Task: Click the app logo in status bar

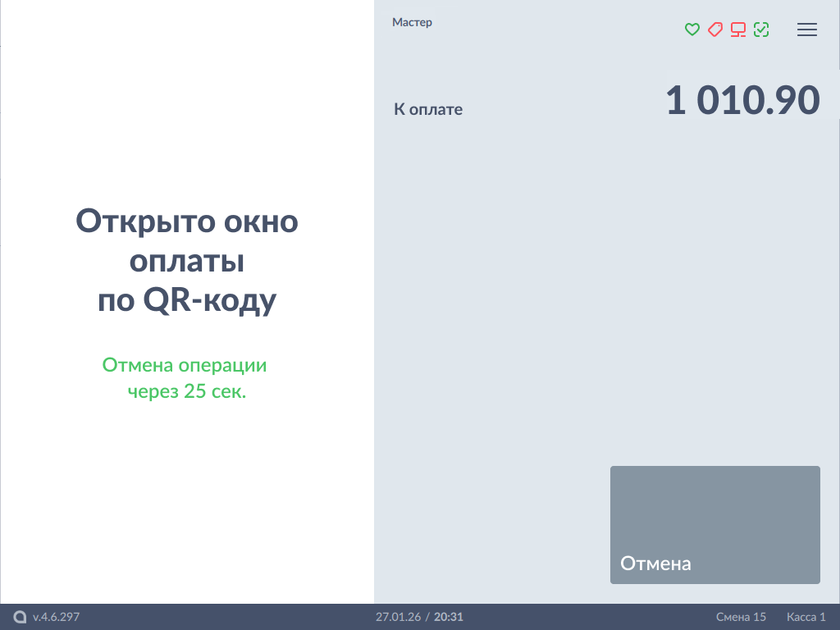Action: [x=20, y=617]
